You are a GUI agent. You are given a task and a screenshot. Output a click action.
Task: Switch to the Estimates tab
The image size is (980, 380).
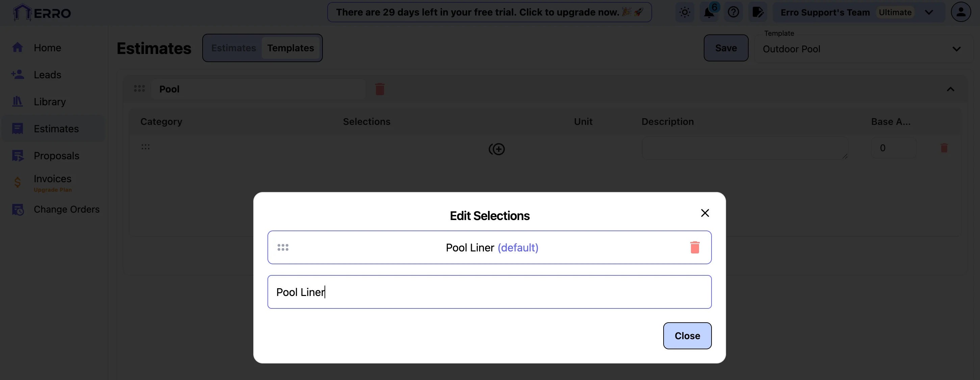click(x=233, y=48)
